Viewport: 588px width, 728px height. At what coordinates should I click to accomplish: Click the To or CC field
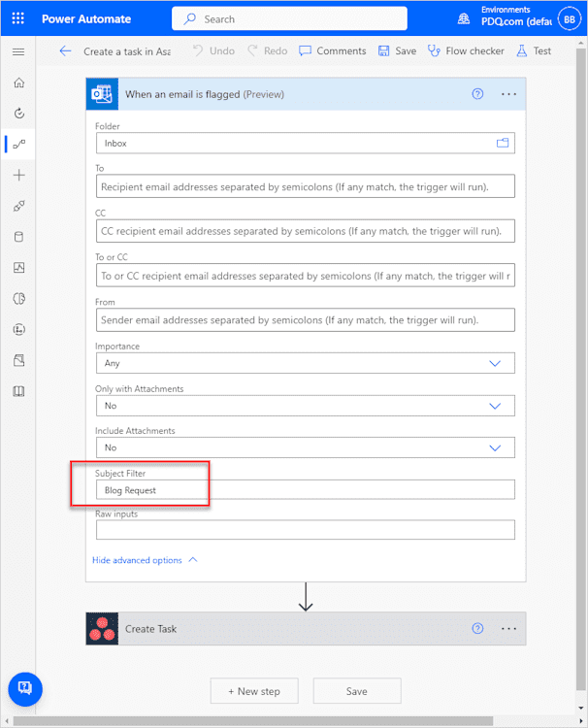[306, 276]
